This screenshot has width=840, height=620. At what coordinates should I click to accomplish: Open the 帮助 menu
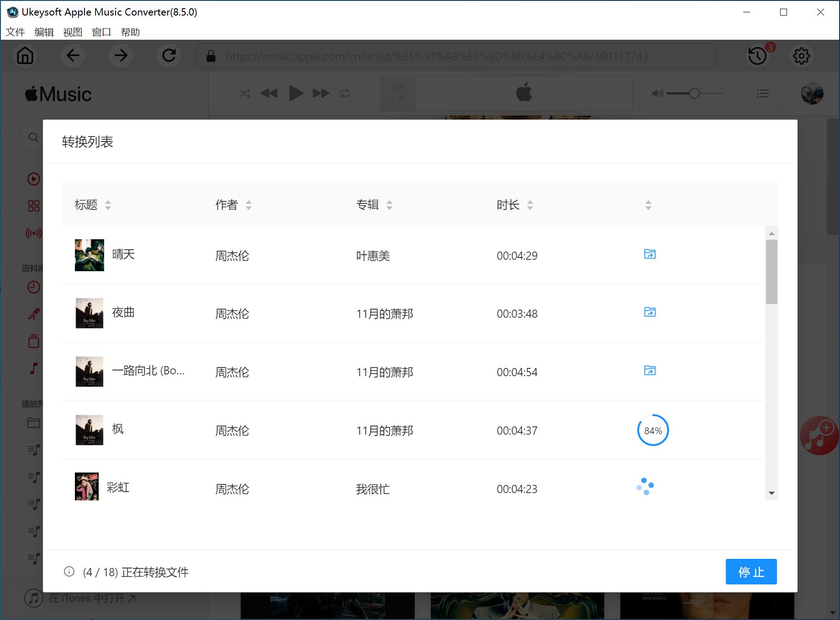130,32
